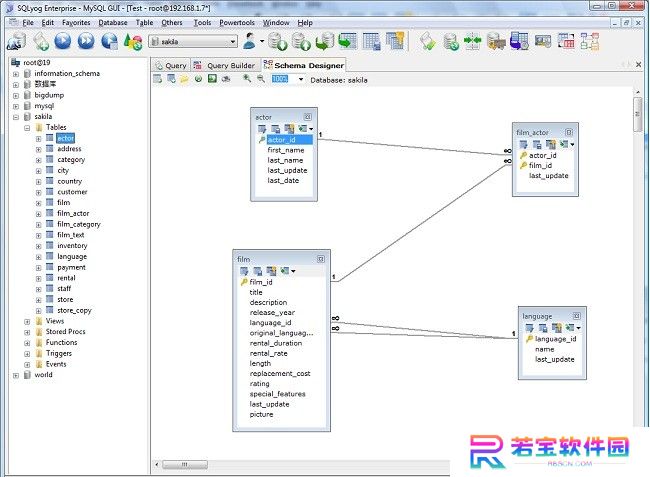Switch to the Query tab
The image size is (650, 477).
171,65
